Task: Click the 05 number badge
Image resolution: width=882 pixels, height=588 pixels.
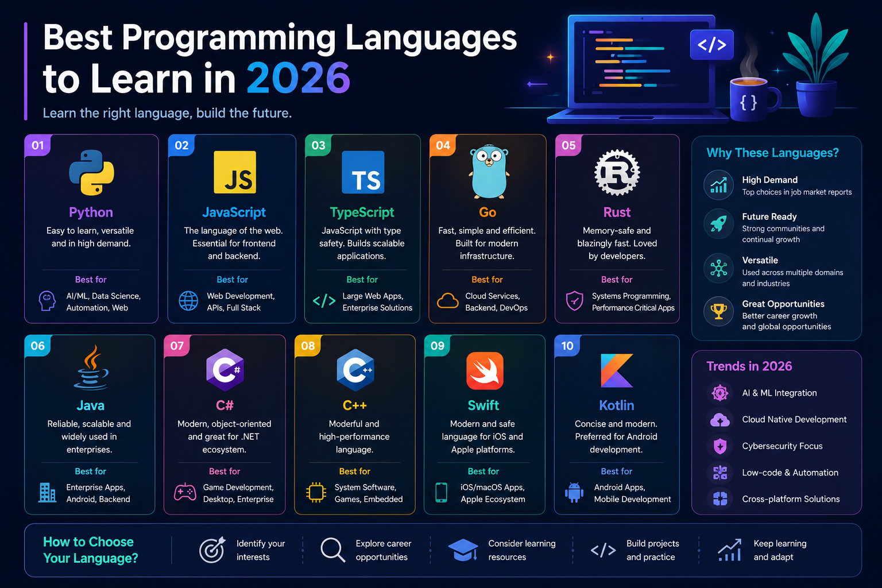Action: 568,145
